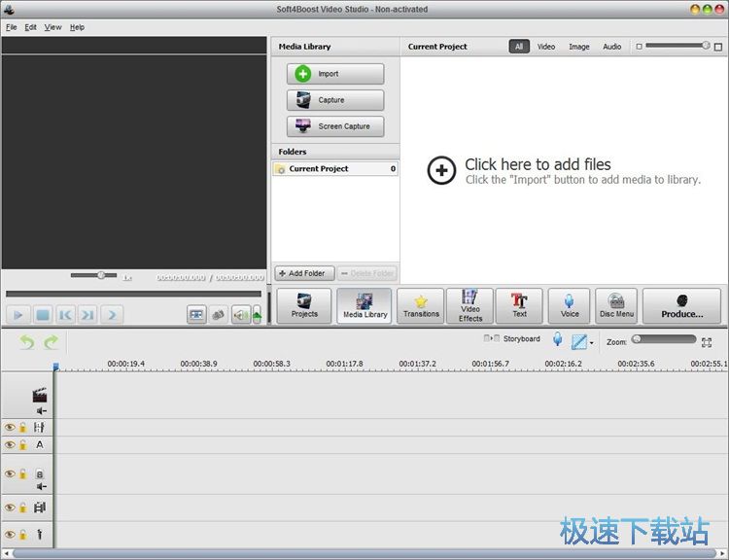Click the Projects button
This screenshot has height=560, width=729.
[304, 305]
